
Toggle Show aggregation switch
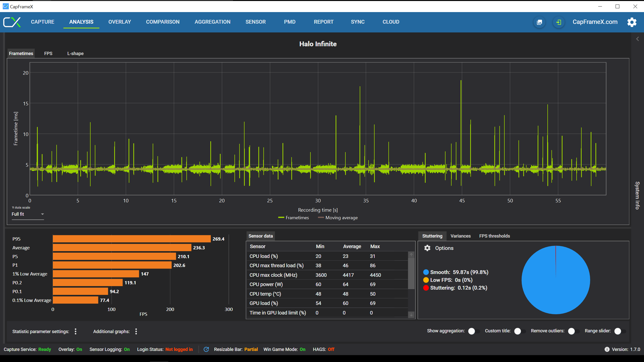tap(474, 331)
